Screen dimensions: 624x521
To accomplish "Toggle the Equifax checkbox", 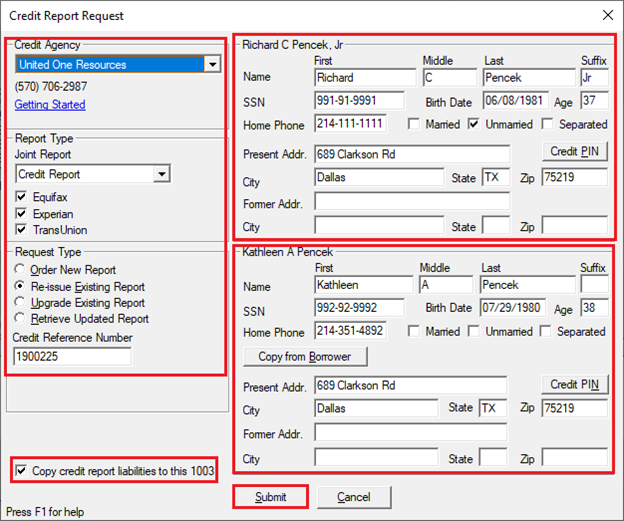I will tap(21, 197).
